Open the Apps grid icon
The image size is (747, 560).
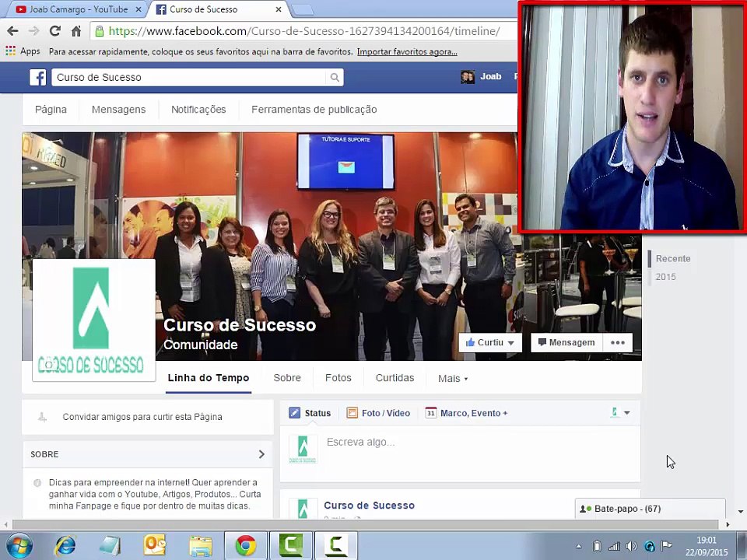point(10,51)
